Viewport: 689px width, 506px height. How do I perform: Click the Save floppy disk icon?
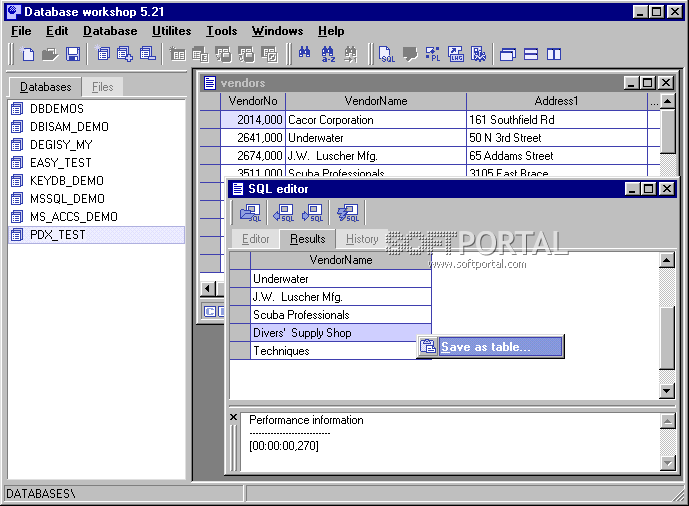[x=73, y=54]
